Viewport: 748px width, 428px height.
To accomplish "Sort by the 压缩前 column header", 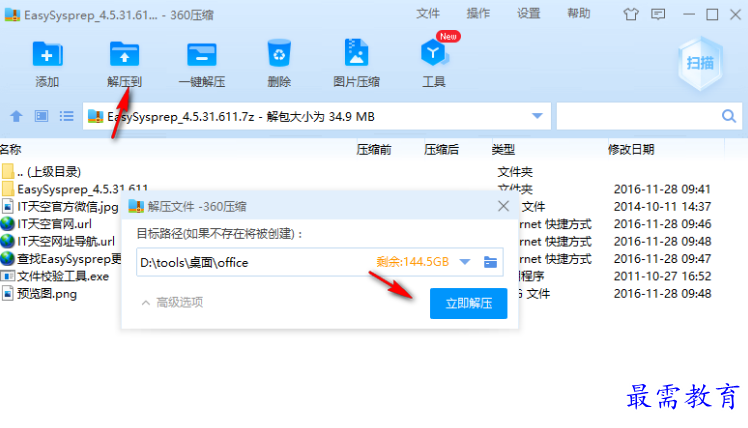I will (374, 149).
